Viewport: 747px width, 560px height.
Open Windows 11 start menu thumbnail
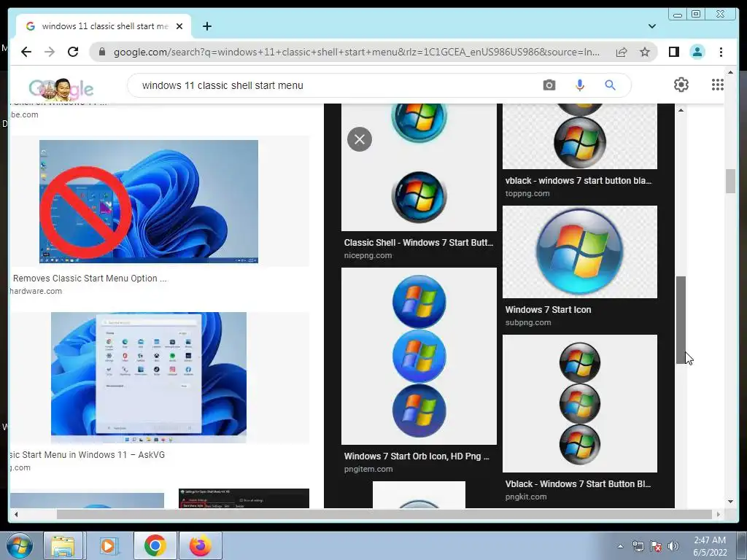(x=149, y=378)
